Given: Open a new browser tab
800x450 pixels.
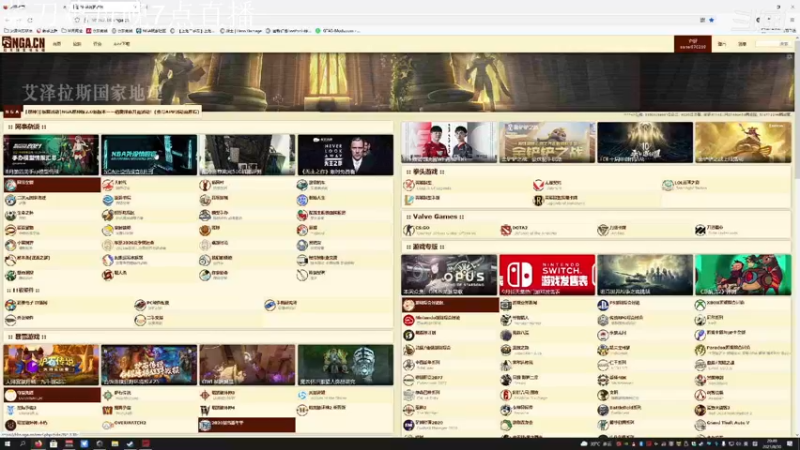Looking at the screenshot, I should (x=147, y=7).
